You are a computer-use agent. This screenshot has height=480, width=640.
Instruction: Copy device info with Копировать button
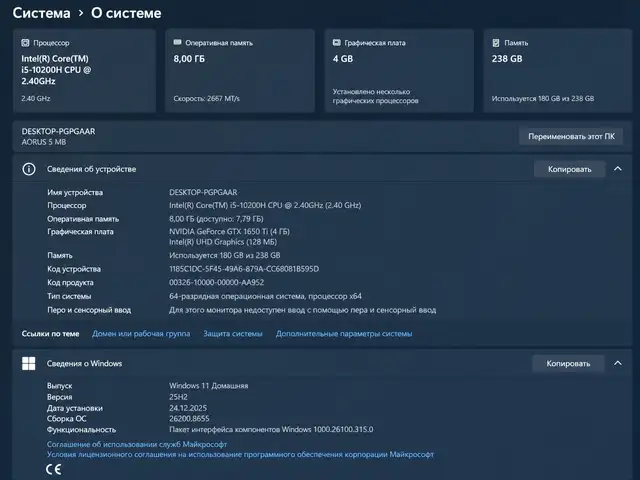569,169
